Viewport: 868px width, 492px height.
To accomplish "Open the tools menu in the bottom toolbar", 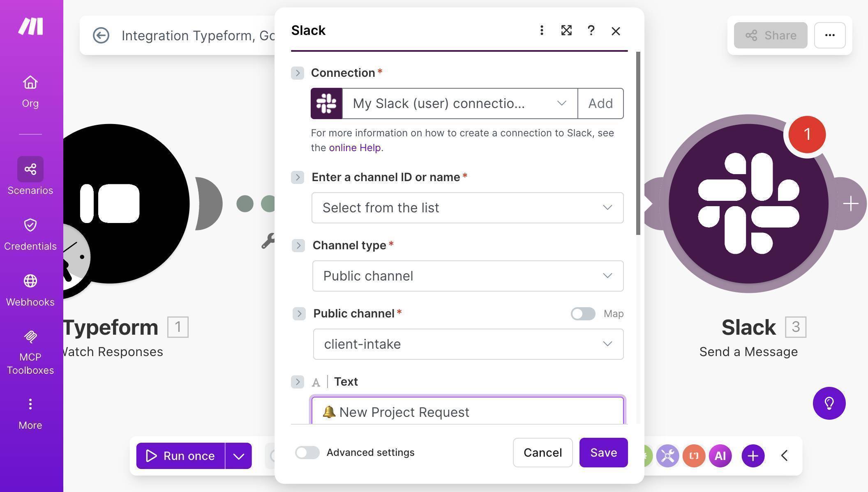I will click(x=667, y=455).
